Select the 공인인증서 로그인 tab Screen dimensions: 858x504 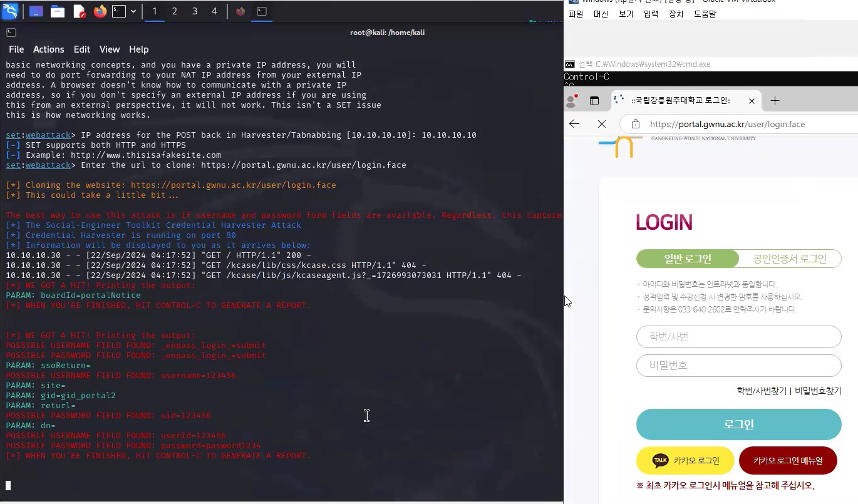790,259
